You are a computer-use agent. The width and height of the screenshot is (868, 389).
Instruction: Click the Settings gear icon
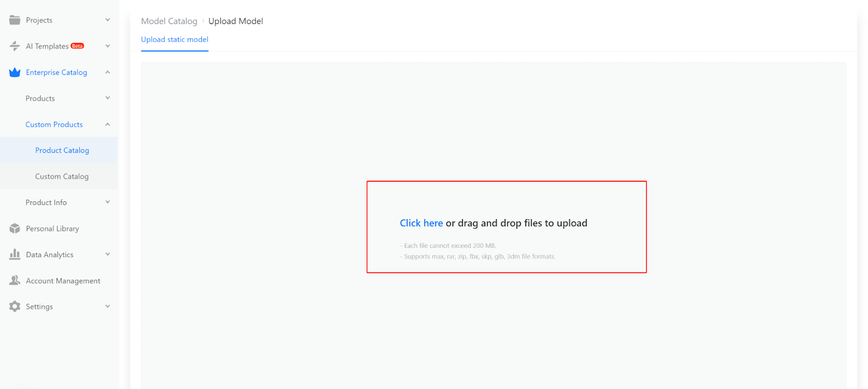15,307
